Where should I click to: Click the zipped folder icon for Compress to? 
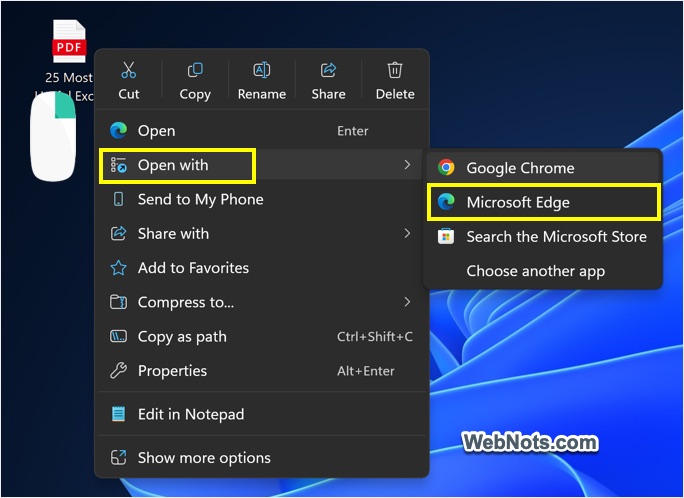point(118,302)
